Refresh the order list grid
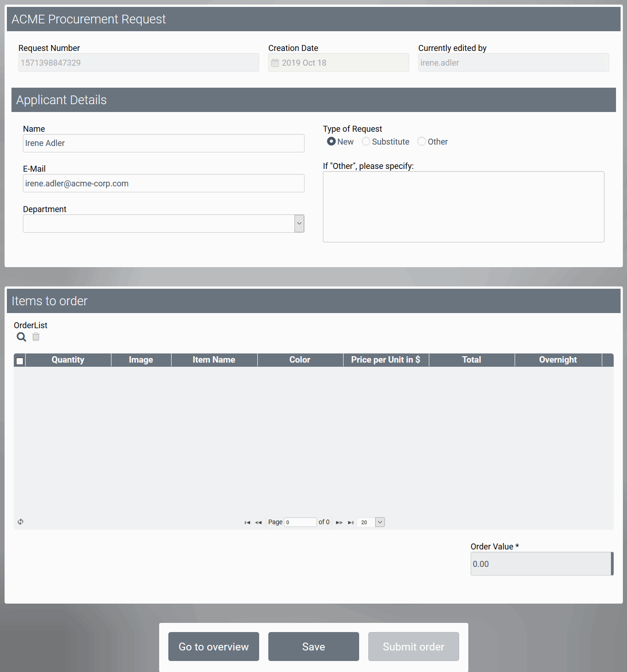The image size is (627, 672). [21, 522]
